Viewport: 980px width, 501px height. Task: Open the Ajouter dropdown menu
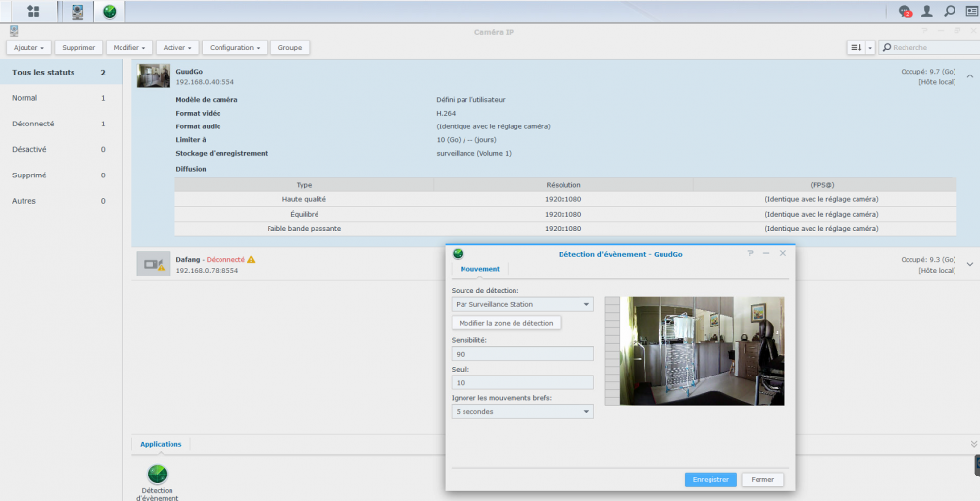click(27, 47)
